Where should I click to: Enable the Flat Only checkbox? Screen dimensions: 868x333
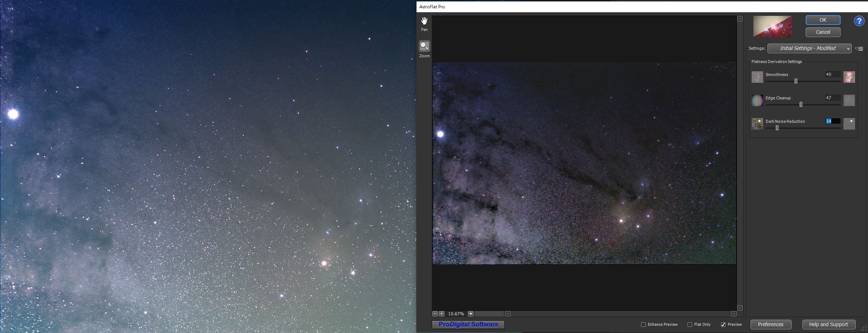pyautogui.click(x=690, y=325)
